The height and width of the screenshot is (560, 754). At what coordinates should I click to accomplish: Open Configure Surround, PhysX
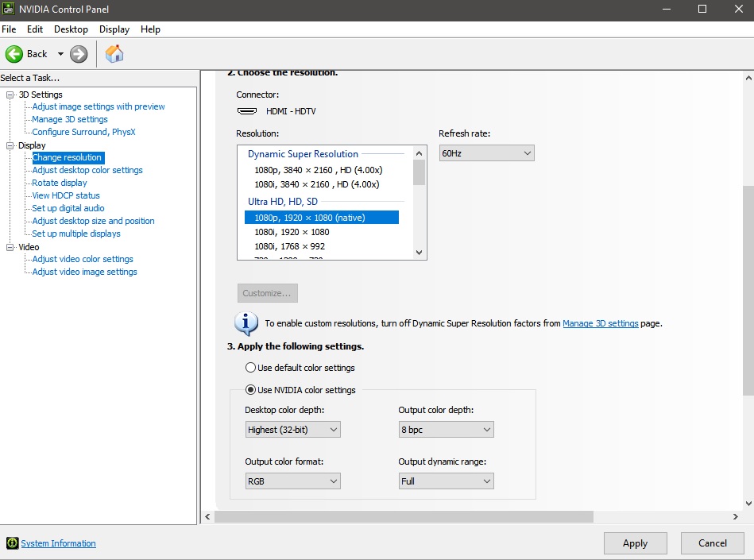click(x=83, y=132)
